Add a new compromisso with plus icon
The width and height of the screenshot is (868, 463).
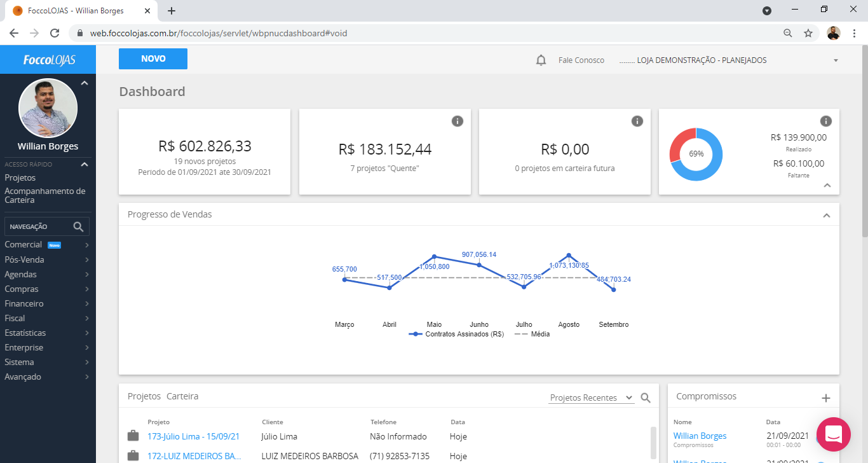coord(825,397)
